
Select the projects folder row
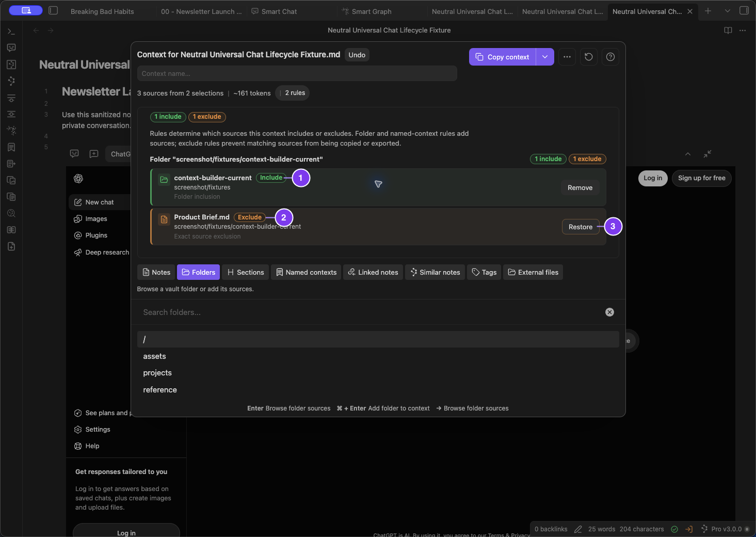click(x=378, y=373)
